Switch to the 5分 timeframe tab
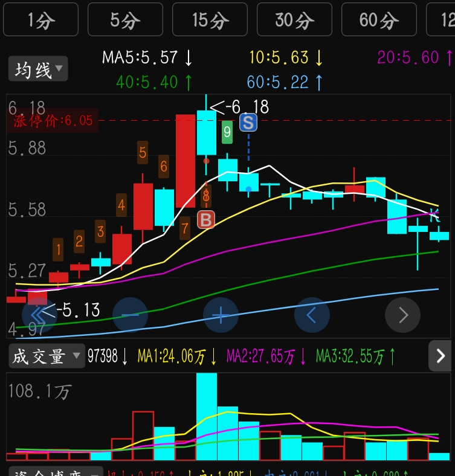 [x=125, y=19]
